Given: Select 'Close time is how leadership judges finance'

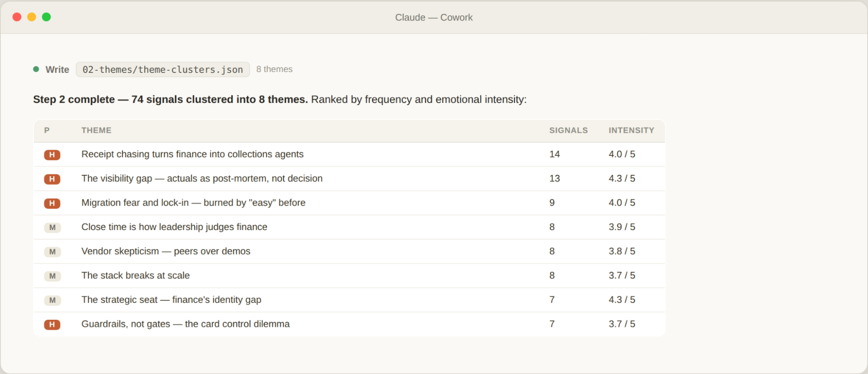Looking at the screenshot, I should pyautogui.click(x=175, y=227).
